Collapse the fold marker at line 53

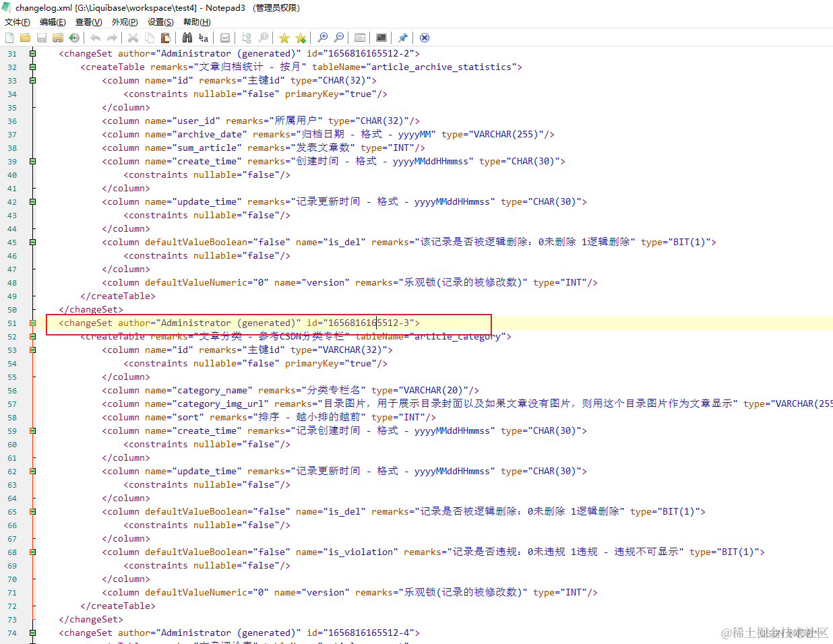[x=32, y=350]
